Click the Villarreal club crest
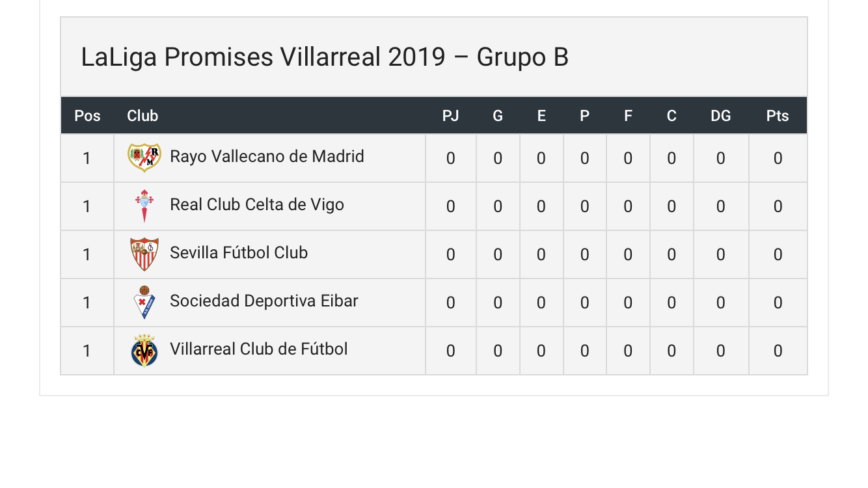Viewport: 868px width, 488px height. 144,350
